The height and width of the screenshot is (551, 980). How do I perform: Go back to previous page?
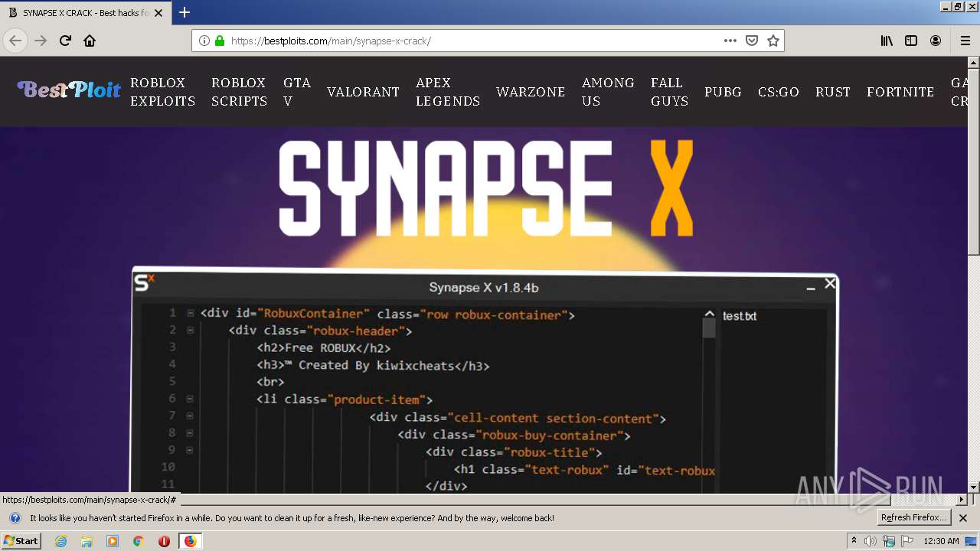point(15,41)
